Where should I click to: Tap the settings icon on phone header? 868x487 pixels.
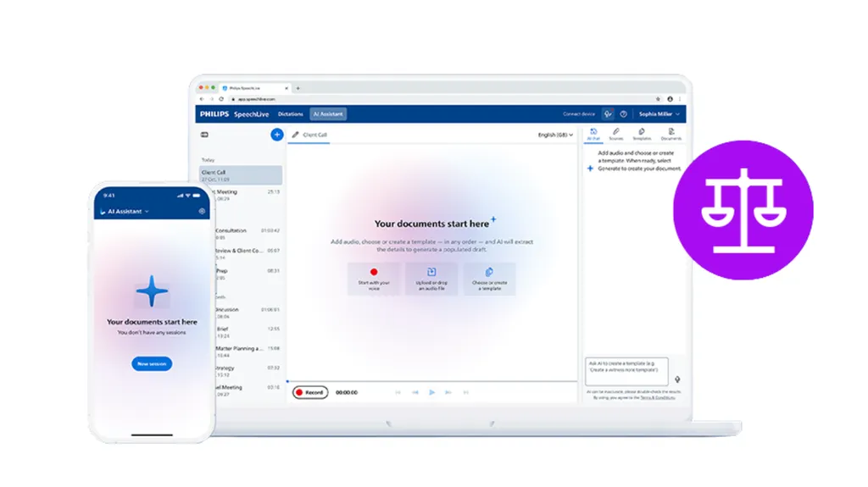(202, 212)
